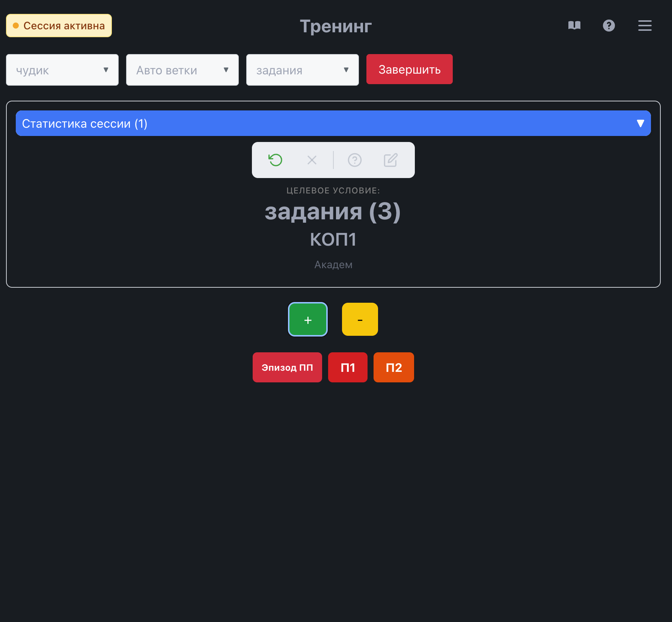Screen dimensions: 672x622
Task: Click the green undo arrow icon
Action: click(x=276, y=160)
